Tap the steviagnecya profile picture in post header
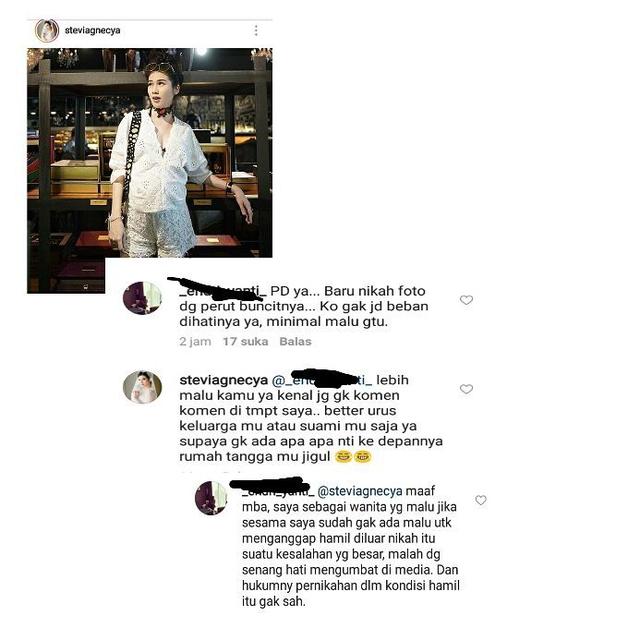 coord(47,31)
